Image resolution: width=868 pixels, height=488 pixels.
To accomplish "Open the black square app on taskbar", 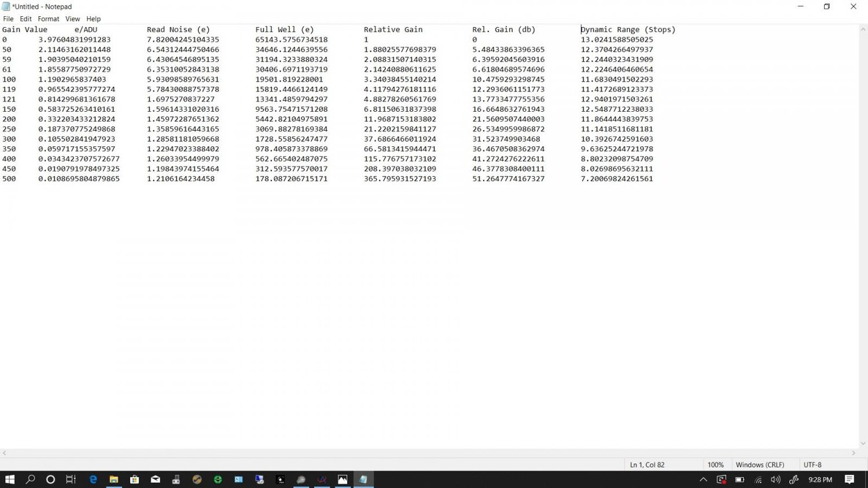I will [281, 479].
